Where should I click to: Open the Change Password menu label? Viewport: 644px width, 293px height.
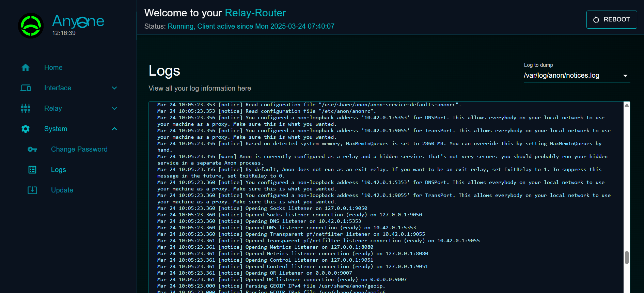pos(79,149)
